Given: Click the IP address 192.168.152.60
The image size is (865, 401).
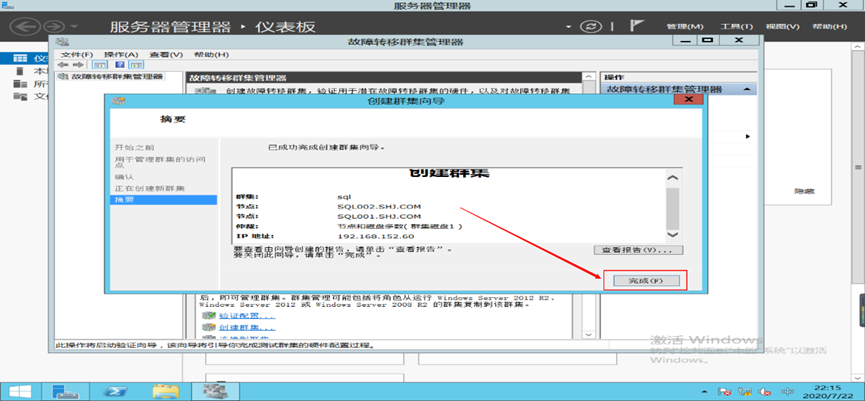Looking at the screenshot, I should [375, 236].
